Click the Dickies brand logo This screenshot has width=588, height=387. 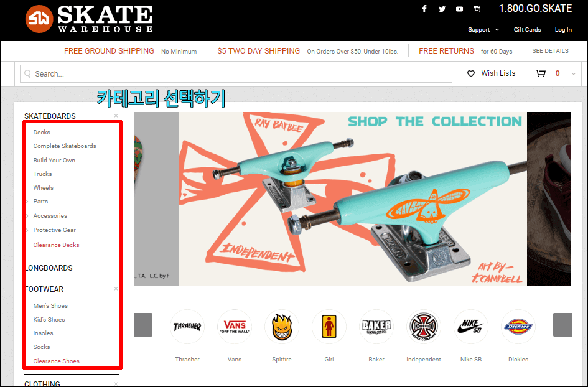tap(518, 327)
